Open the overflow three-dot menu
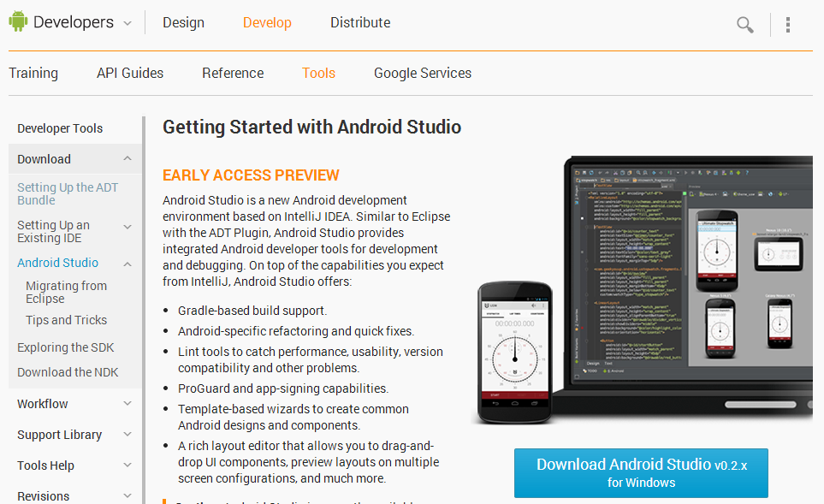The image size is (824, 504). coord(787,25)
